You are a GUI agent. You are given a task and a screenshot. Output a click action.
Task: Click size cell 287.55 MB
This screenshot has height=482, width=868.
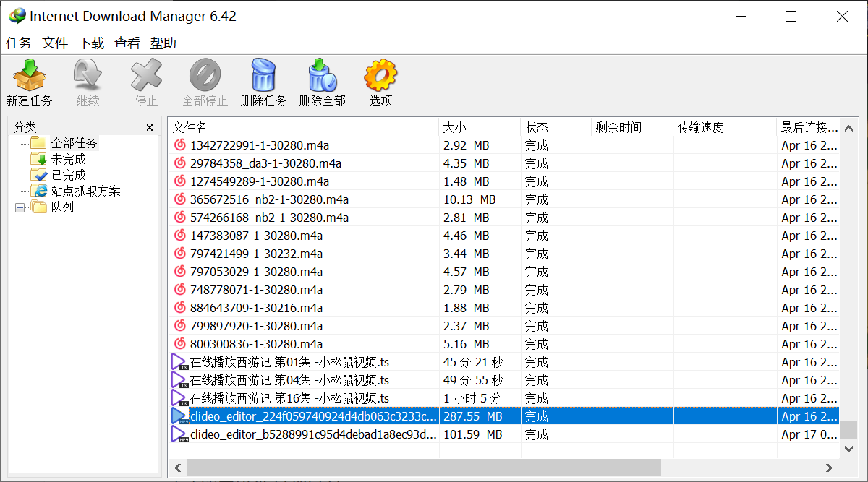click(472, 416)
